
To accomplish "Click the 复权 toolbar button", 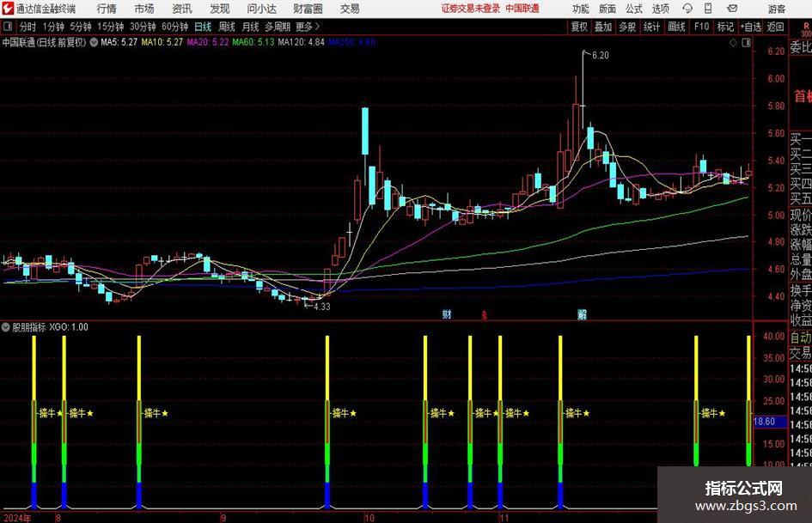I will (x=579, y=27).
